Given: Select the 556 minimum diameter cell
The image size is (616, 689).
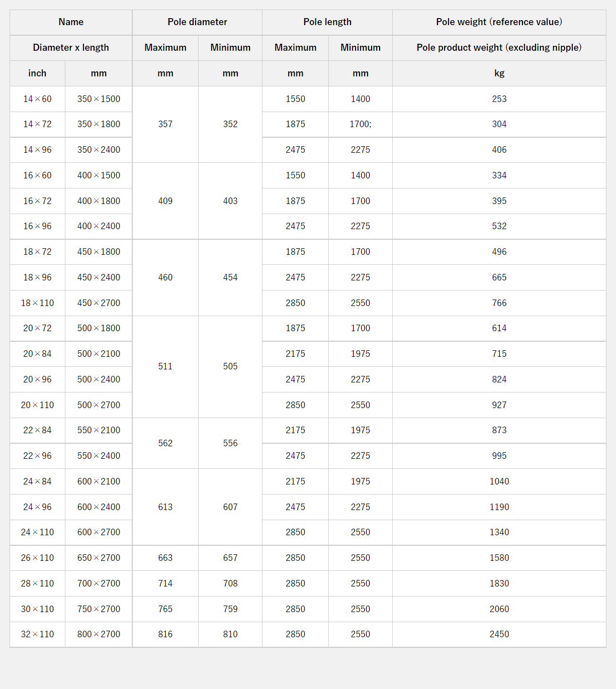Looking at the screenshot, I should tap(230, 443).
